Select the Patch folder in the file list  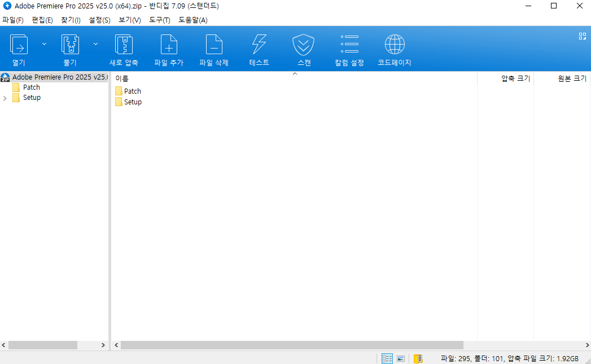click(x=128, y=91)
